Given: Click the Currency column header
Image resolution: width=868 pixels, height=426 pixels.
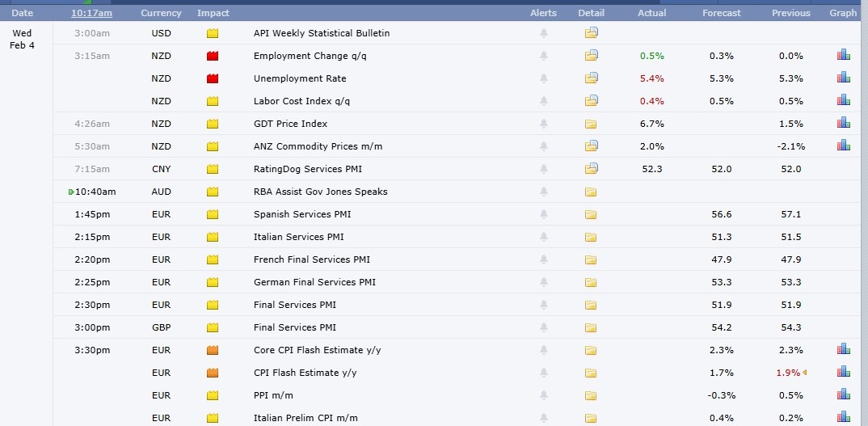Looking at the screenshot, I should (161, 13).
